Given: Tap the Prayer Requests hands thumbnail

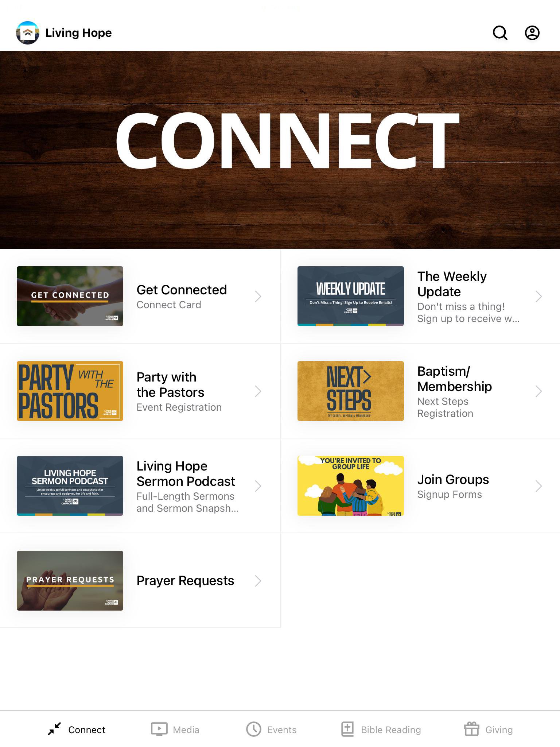Looking at the screenshot, I should coord(70,581).
